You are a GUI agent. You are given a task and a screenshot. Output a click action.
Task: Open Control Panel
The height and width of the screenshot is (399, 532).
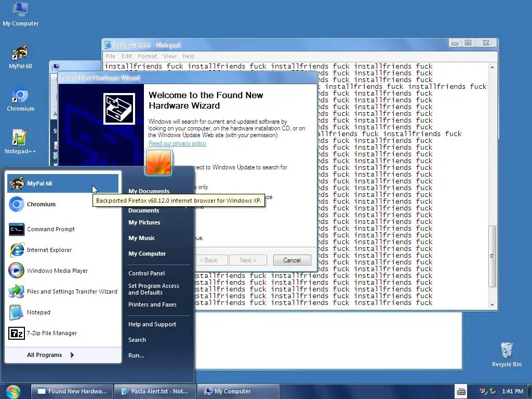coord(146,273)
